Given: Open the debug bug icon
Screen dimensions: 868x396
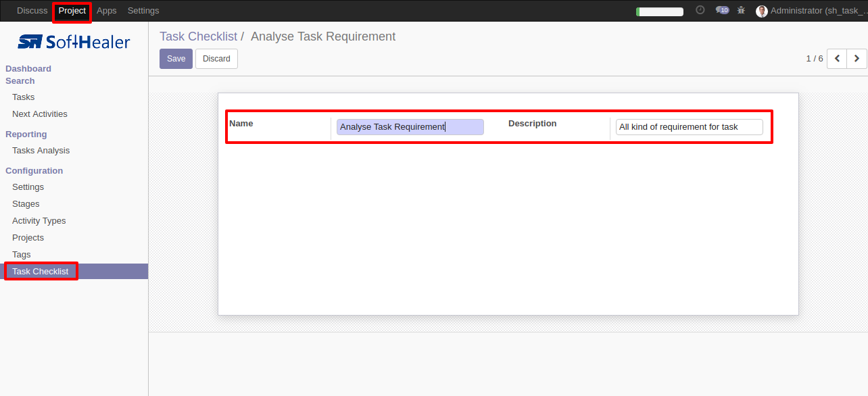Looking at the screenshot, I should pyautogui.click(x=742, y=10).
